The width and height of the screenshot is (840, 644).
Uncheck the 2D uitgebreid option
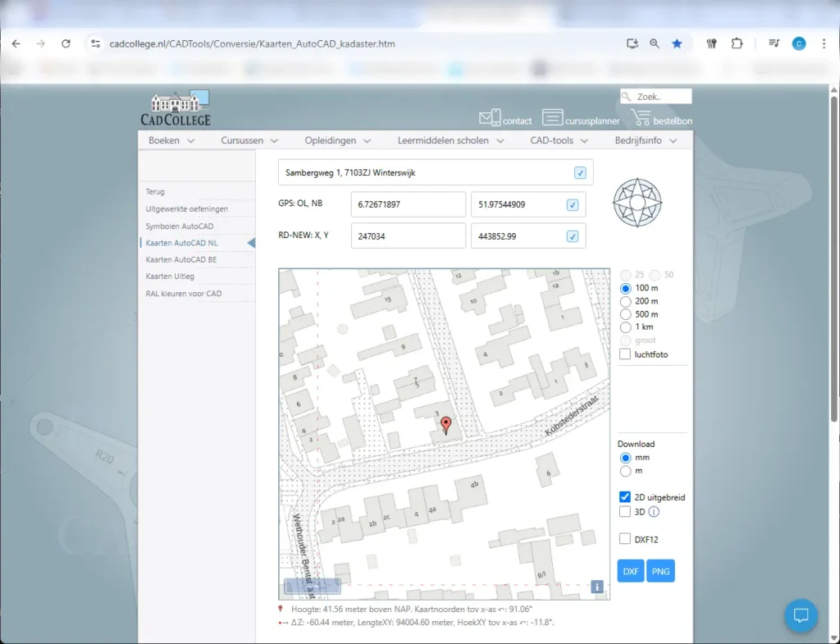(x=624, y=496)
